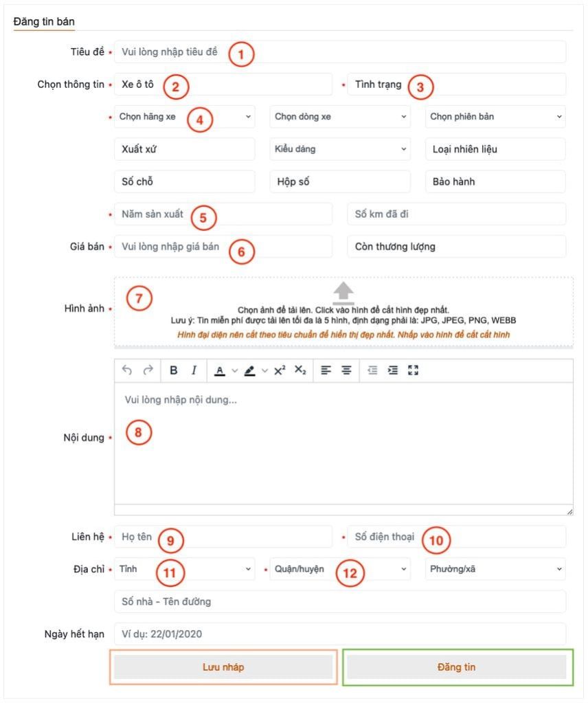Expand the 'Chọn dòng xe' dropdown
Viewport: 588px width, 703px height.
tap(339, 117)
